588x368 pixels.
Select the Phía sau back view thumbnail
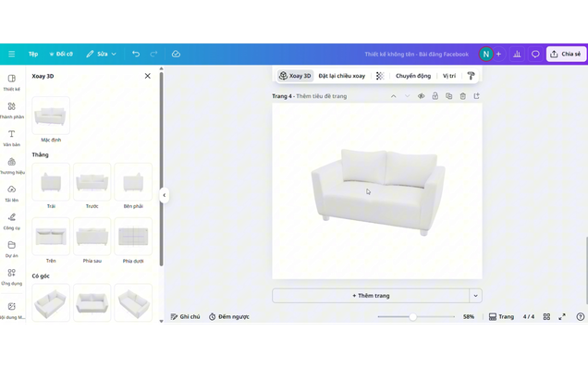tap(92, 237)
